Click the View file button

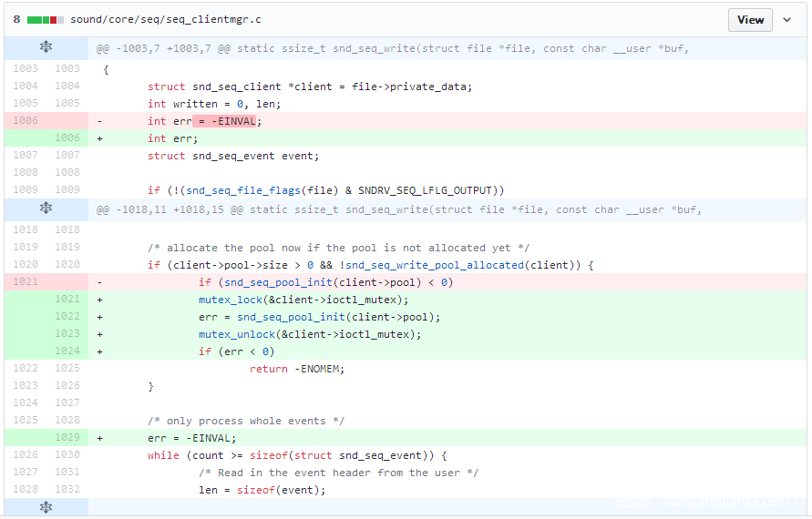coord(750,20)
